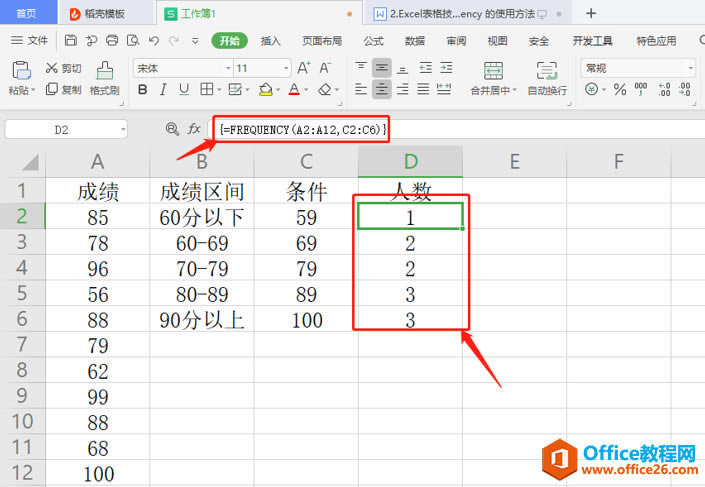Click Merge and Center 合并居中

pos(493,79)
